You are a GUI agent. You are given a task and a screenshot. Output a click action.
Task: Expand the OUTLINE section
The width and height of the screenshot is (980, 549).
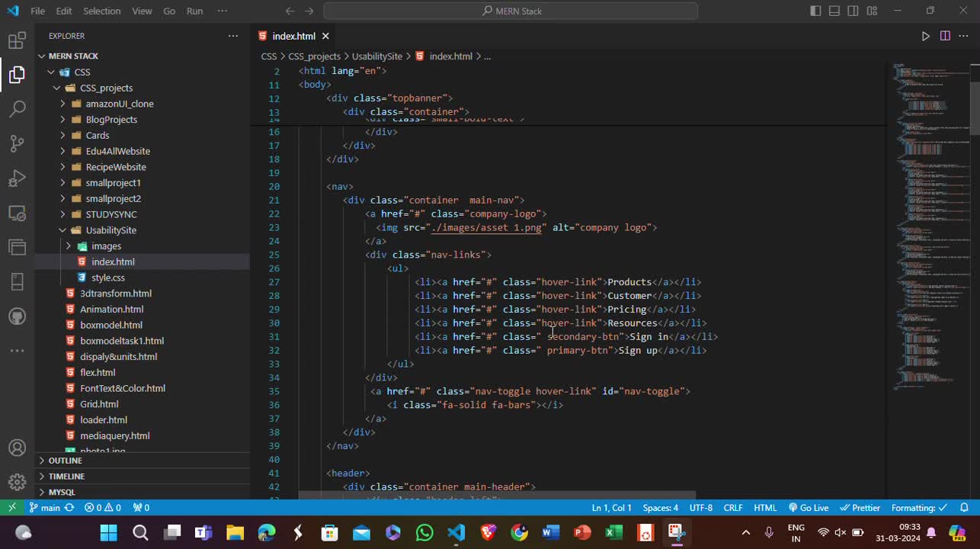(66, 461)
